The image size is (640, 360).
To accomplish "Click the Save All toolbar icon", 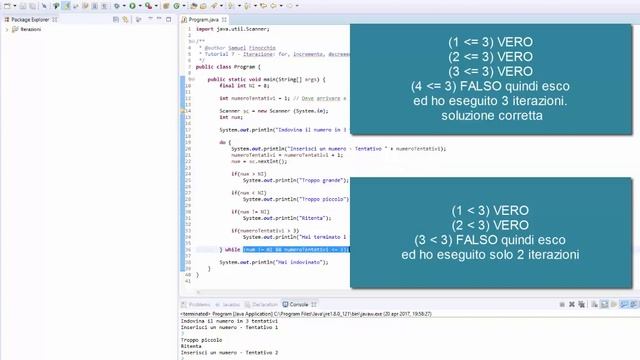I will pos(32,6).
